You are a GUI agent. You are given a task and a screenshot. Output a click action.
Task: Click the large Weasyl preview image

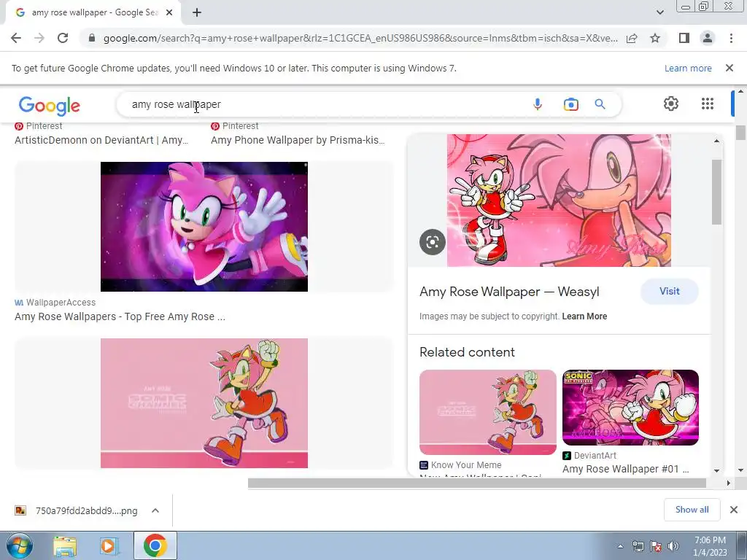[559, 200]
